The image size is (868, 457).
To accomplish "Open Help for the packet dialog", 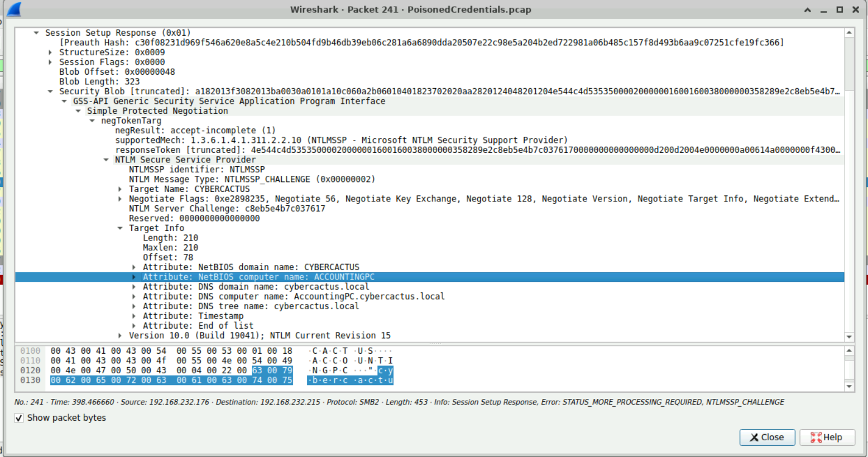I will pyautogui.click(x=827, y=437).
